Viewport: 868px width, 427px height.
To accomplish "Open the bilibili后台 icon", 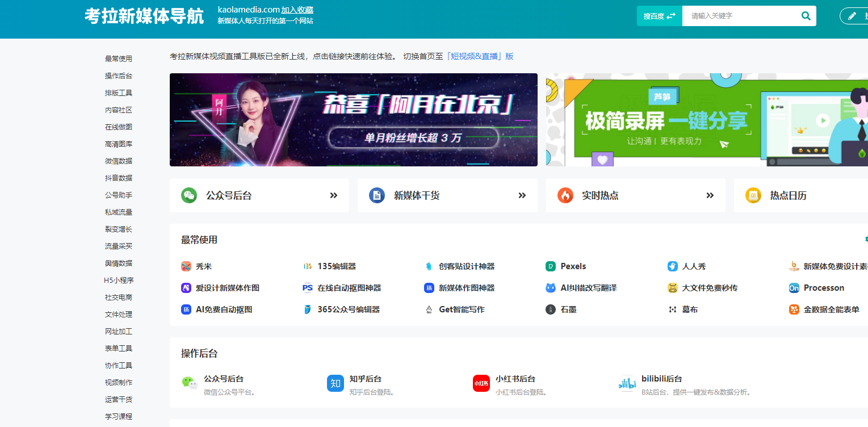I will point(627,383).
